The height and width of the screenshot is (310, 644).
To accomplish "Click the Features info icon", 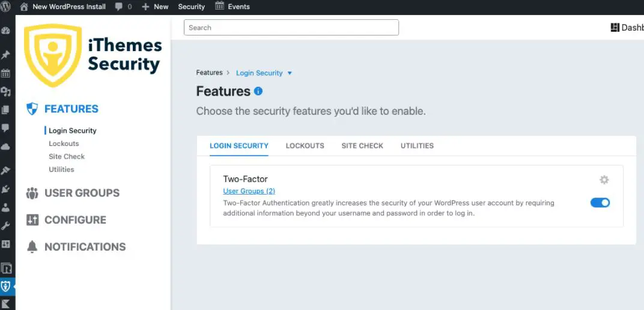I will pyautogui.click(x=258, y=91).
